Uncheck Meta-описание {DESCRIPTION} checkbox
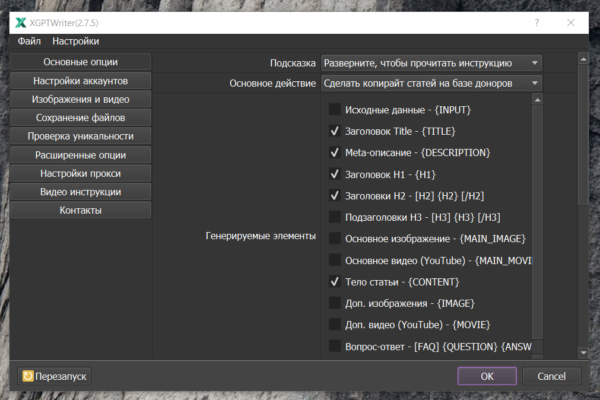Screen dimensions: 600x400 click(x=335, y=152)
